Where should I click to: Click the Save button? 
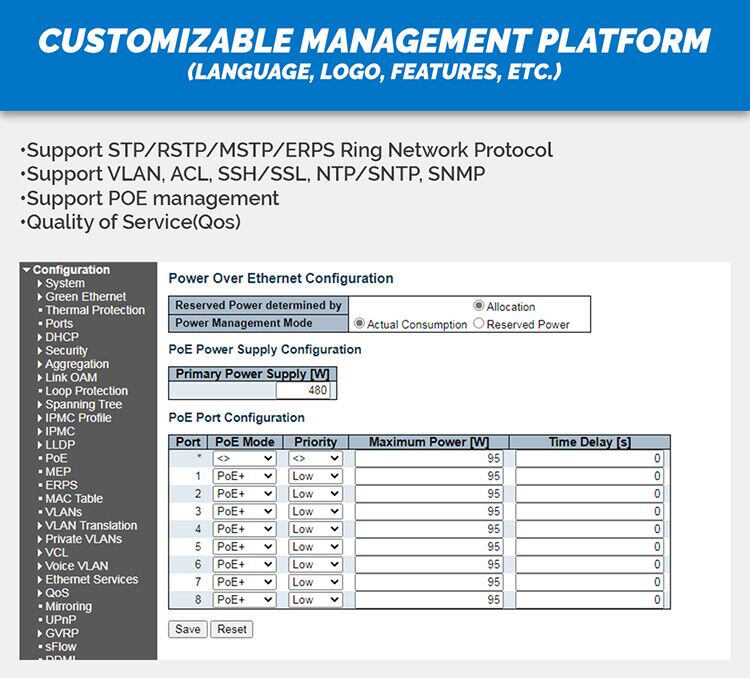187,629
